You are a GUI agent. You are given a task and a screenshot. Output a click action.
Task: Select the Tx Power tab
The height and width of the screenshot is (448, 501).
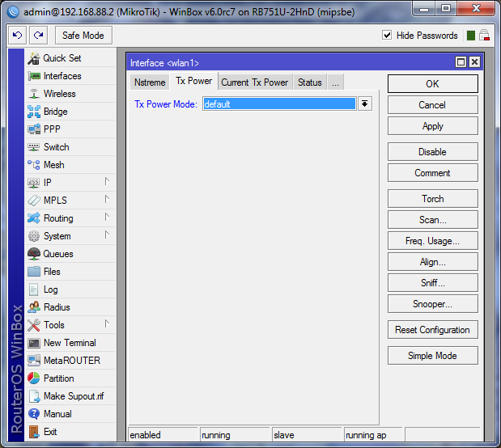pos(193,81)
